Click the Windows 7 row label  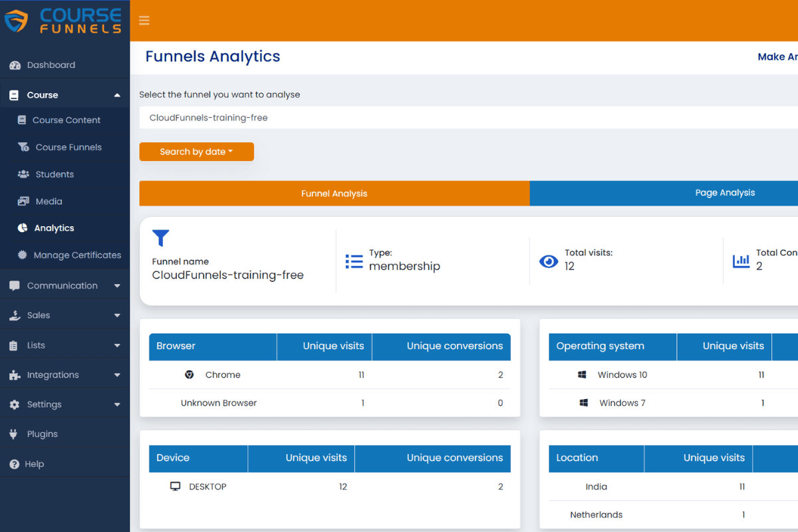click(622, 403)
